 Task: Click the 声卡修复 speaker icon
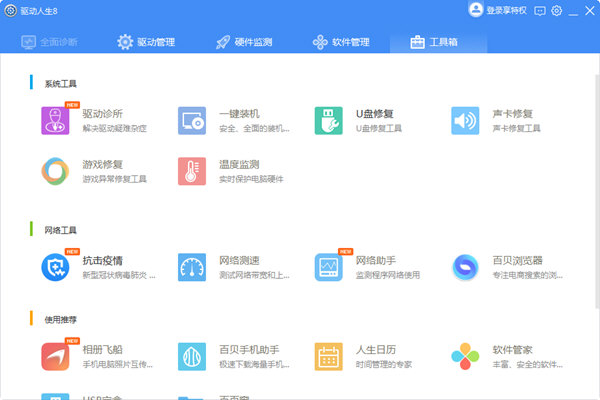coord(465,121)
